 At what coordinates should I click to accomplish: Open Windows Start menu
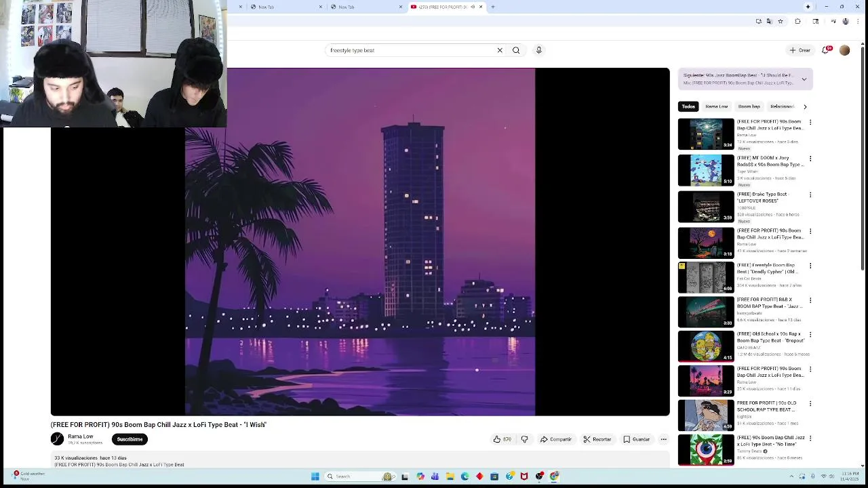315,476
